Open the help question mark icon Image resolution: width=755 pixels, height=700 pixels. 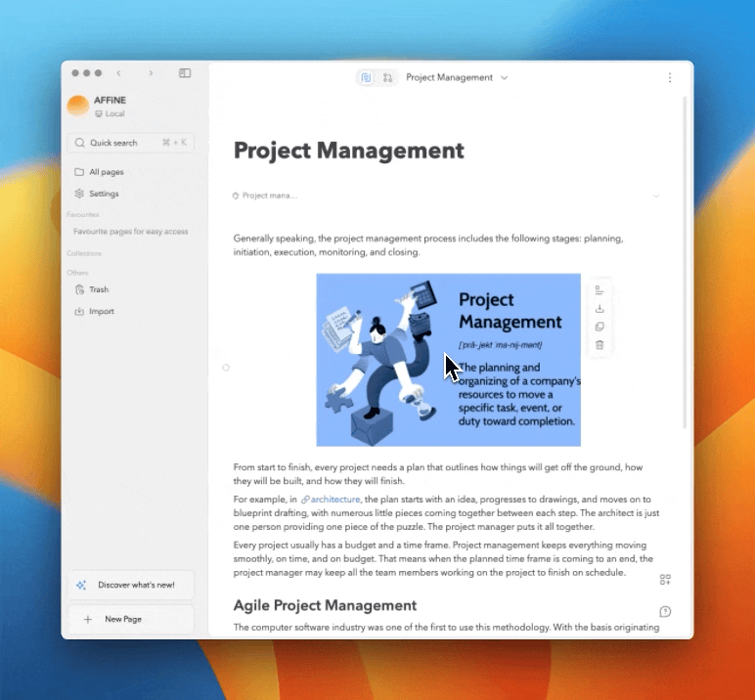coord(665,611)
